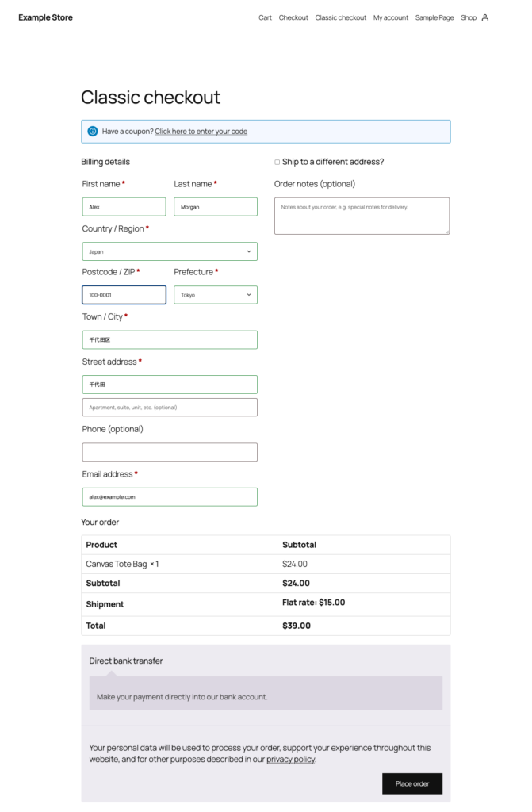Screen dimensions: 532x812
Task: Click the Make your payment directly description
Action: (x=182, y=697)
